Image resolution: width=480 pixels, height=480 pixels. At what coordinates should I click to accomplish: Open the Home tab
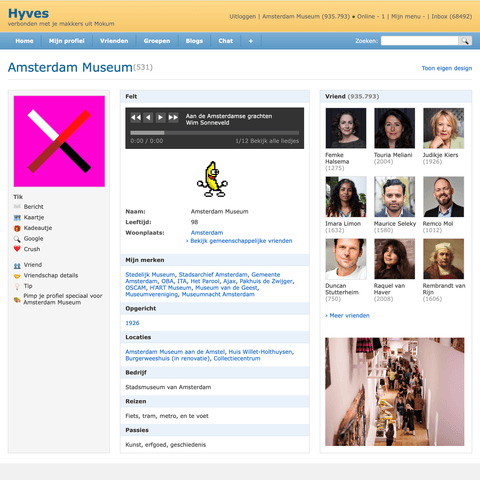[24, 41]
